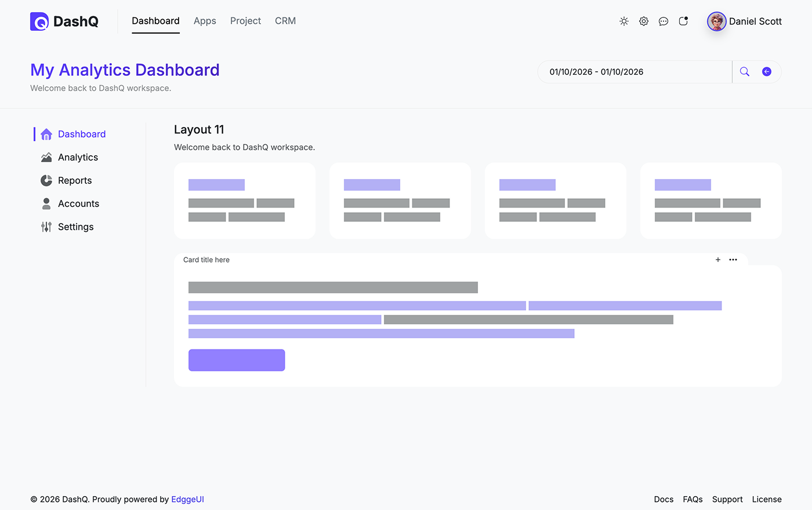Click the circular back arrow button
812x510 pixels.
(766, 71)
